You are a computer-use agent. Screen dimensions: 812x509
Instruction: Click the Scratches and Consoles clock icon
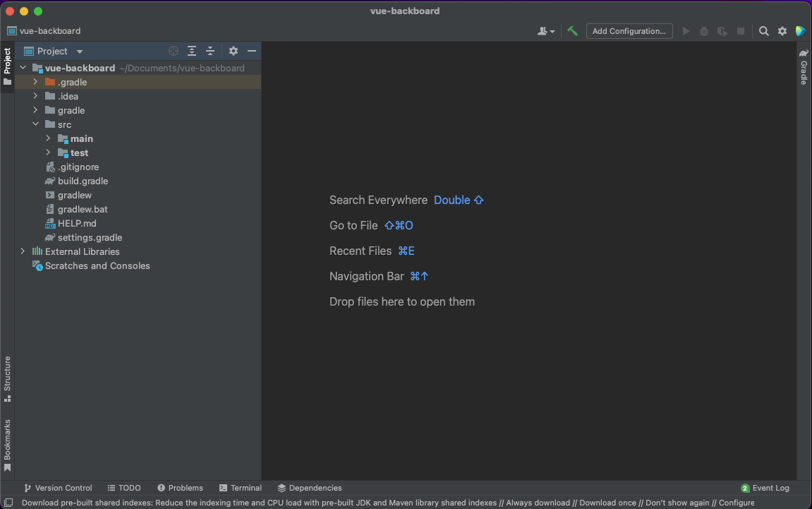click(37, 266)
